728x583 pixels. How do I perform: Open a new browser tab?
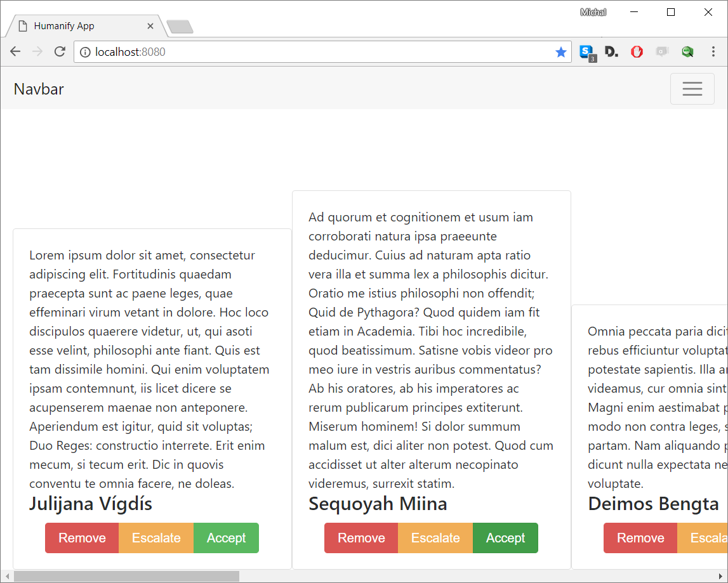pos(180,27)
